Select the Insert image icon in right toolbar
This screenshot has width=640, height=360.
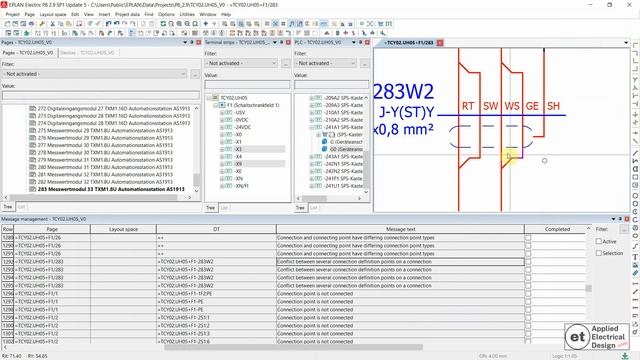pos(635,265)
